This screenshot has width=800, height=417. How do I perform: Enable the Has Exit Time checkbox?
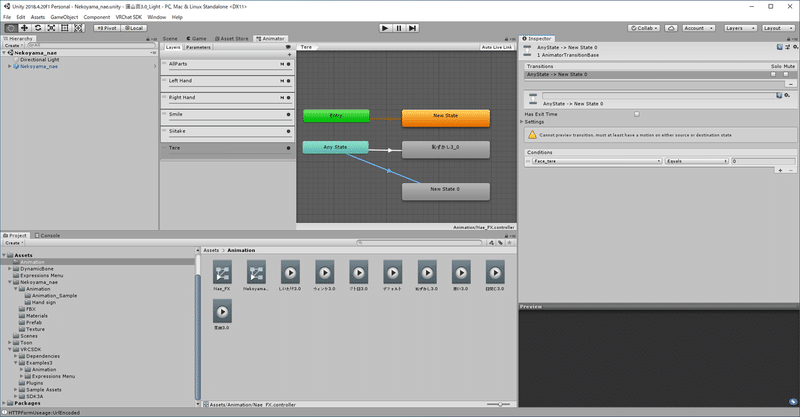click(x=637, y=114)
